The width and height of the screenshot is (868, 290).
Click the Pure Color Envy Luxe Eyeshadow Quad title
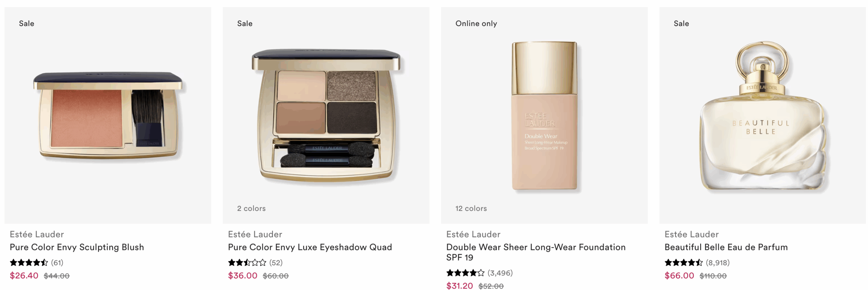[x=310, y=247]
